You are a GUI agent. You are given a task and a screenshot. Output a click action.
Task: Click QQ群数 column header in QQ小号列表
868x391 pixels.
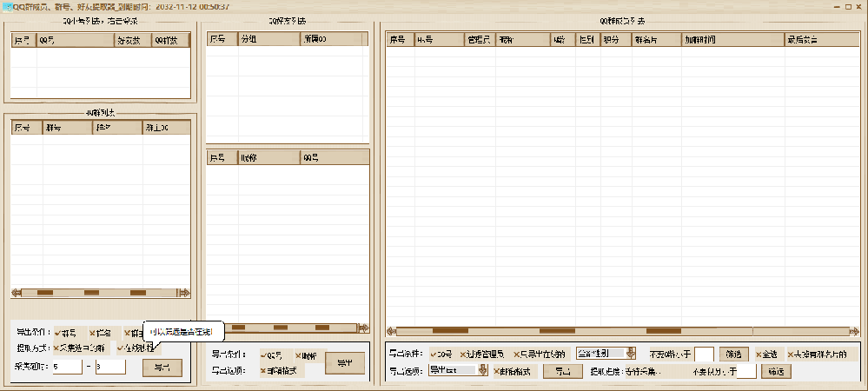170,40
